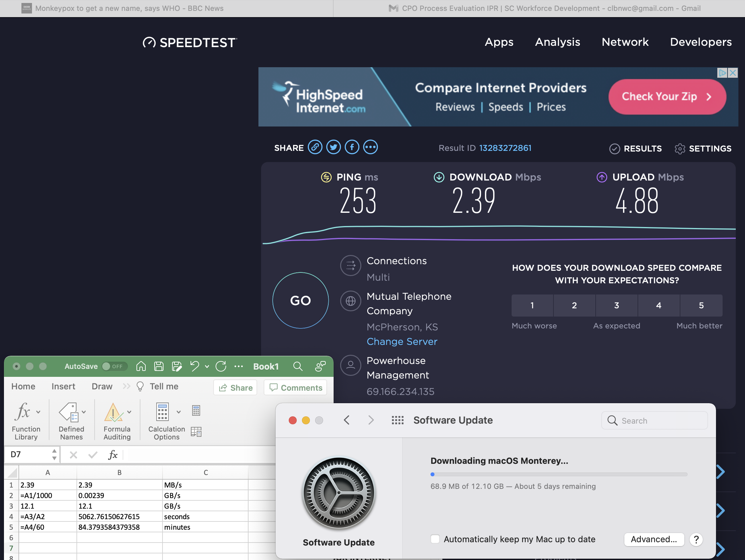This screenshot has width=745, height=560.
Task: Expand the Formula Auditing dropdown
Action: pos(129,412)
